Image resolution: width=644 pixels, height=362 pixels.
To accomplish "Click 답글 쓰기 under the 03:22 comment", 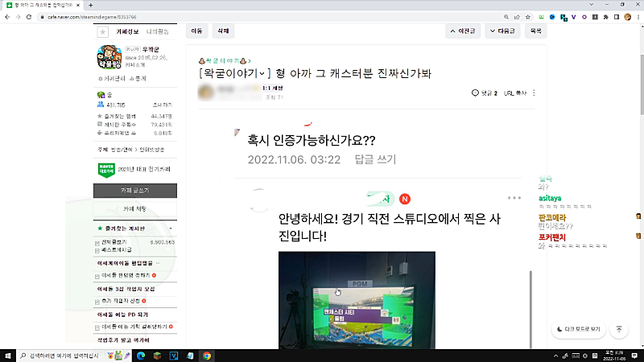I will coord(375,159).
